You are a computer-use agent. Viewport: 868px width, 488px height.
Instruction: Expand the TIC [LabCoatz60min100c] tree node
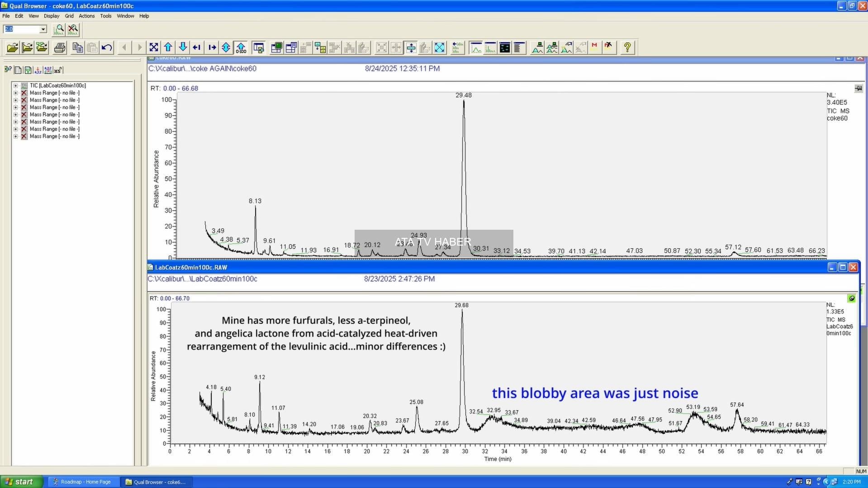point(15,85)
